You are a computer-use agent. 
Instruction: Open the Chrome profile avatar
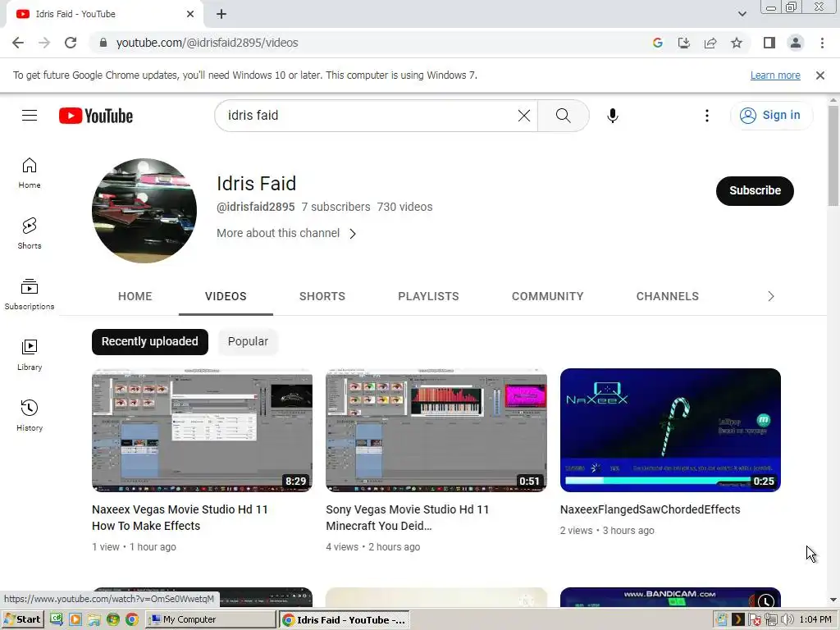[x=796, y=43]
